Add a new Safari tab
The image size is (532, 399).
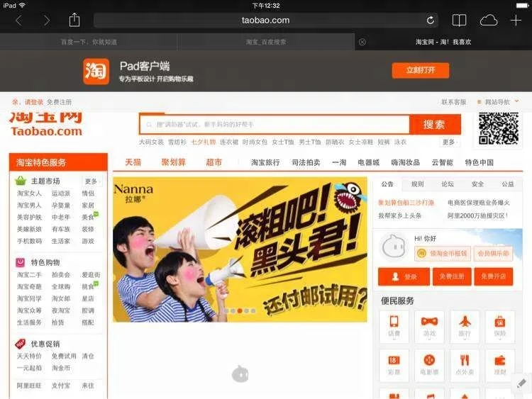(516, 21)
